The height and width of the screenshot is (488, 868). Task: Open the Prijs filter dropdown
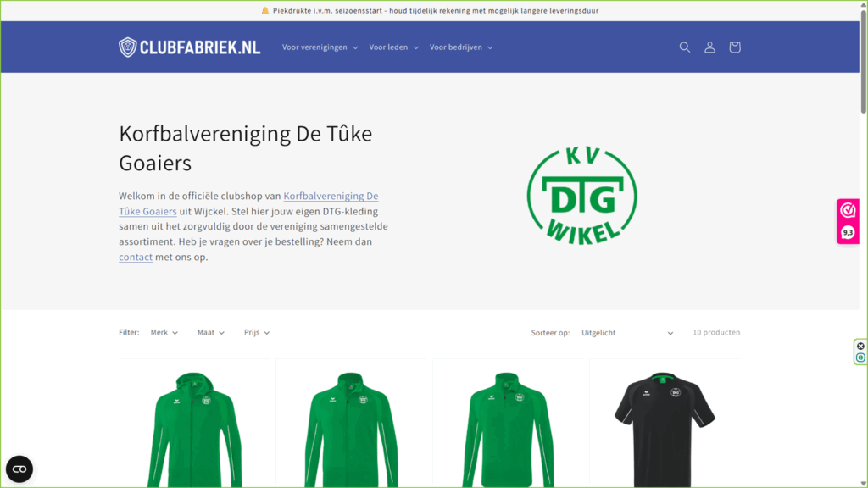point(256,333)
